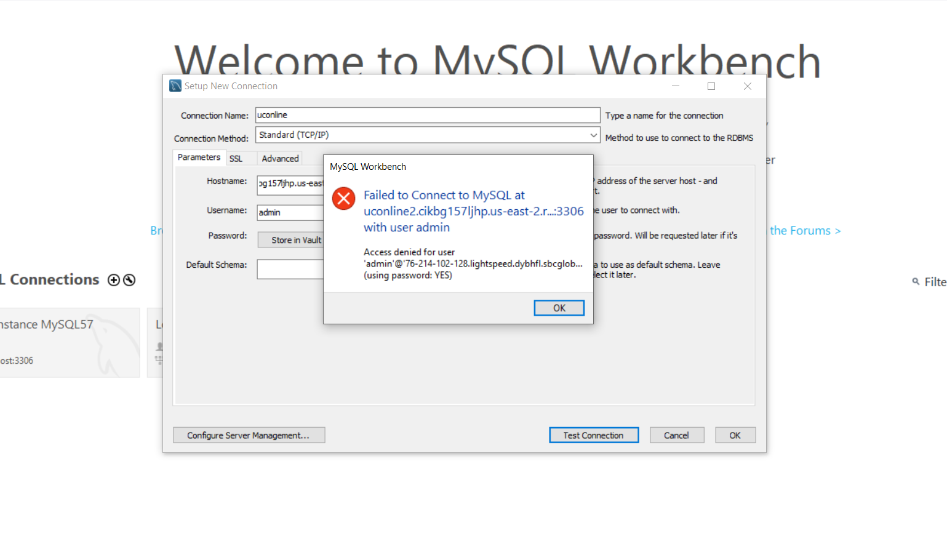The image size is (947, 560).
Task: Dismiss the error dialog with OK
Action: 559,308
